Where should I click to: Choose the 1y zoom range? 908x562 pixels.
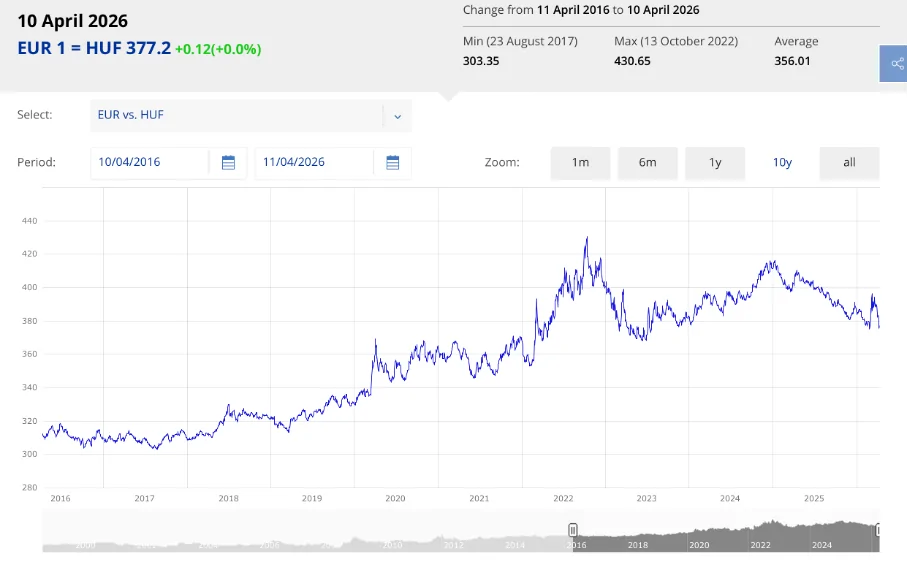[715, 163]
